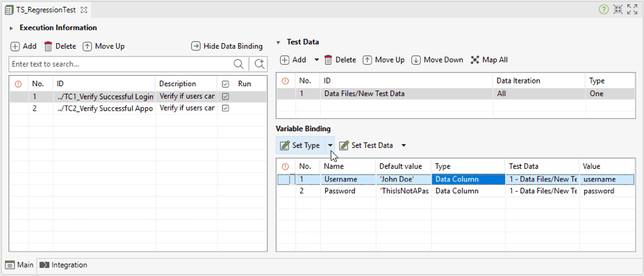Click the password value cell

pyautogui.click(x=606, y=191)
